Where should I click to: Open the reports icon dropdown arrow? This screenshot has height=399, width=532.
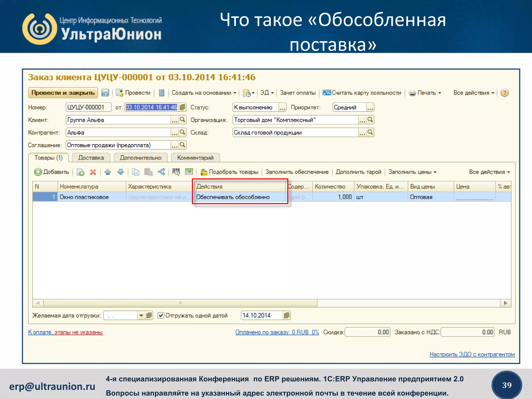coord(253,93)
